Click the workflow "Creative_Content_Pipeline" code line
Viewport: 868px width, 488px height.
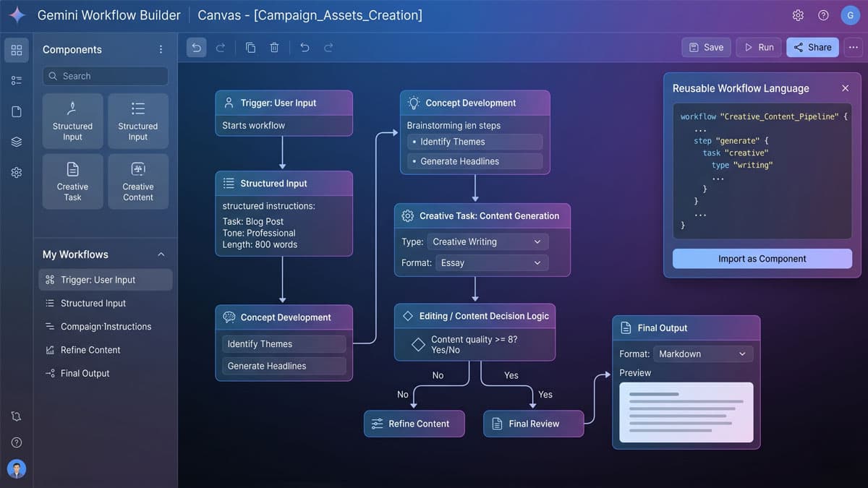tap(764, 116)
